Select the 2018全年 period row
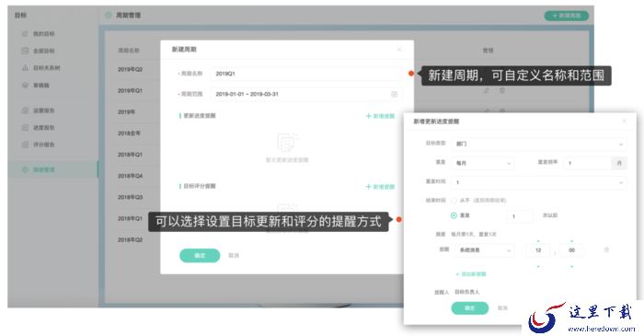Viewport: 644px width, 336px height. (130, 133)
